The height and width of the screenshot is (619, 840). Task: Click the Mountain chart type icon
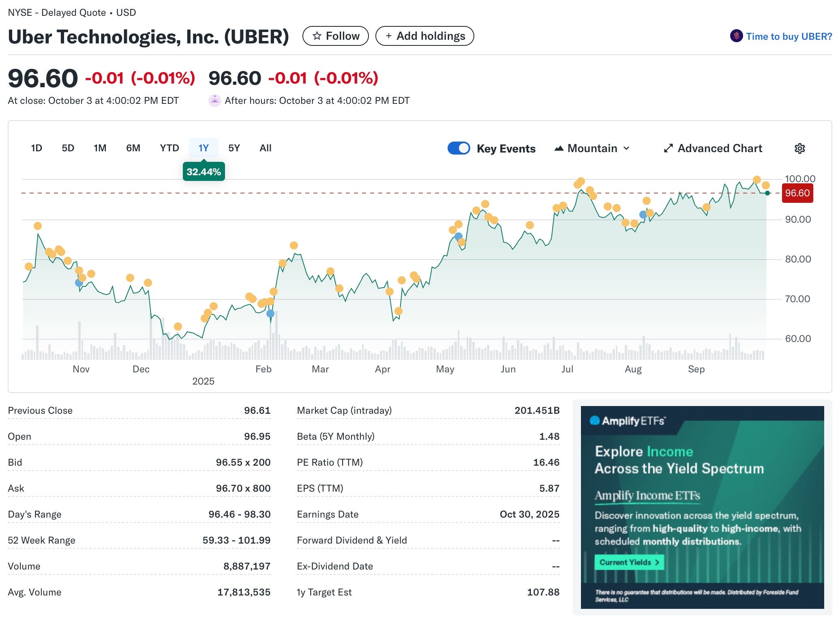point(559,148)
